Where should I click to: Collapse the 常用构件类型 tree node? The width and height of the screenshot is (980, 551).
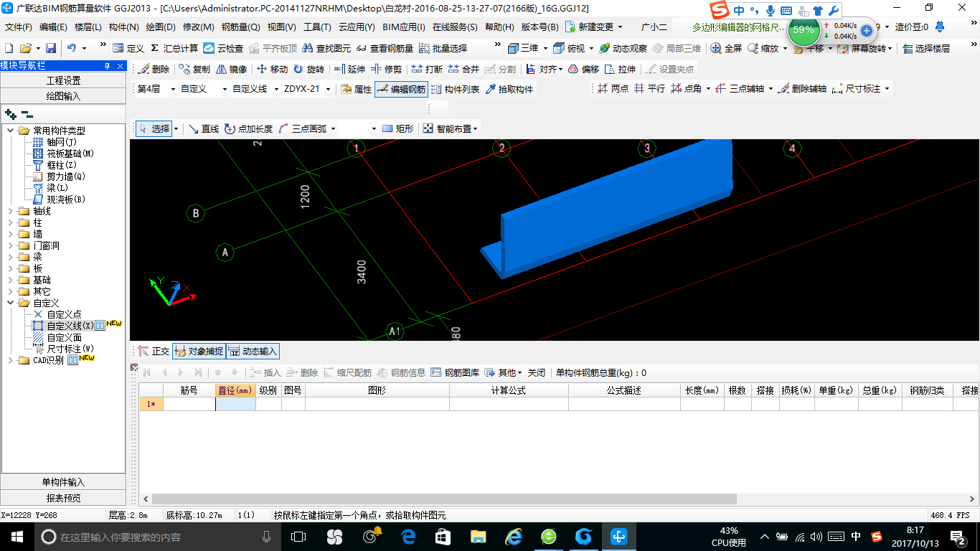(x=11, y=131)
